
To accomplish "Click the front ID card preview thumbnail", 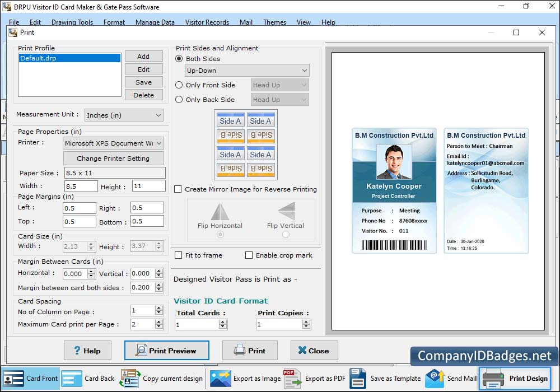I will [x=394, y=190].
